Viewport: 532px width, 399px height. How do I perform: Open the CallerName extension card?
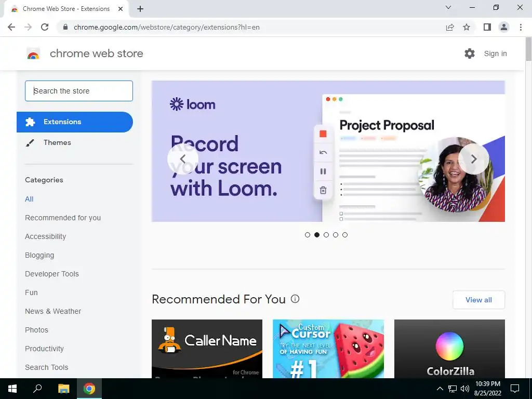click(x=207, y=349)
